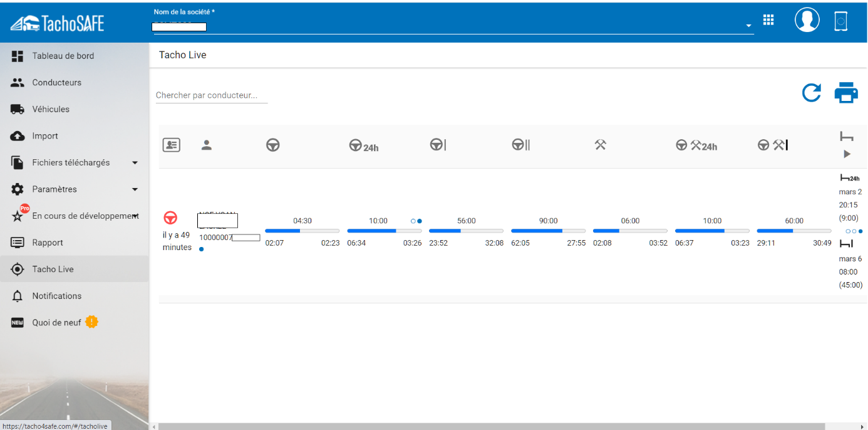Viewport: 868px width, 430px height.
Task: Click the TachoSAFE logo
Action: click(58, 24)
